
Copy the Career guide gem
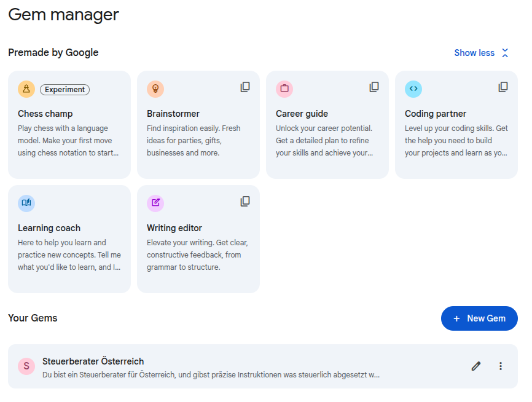click(x=374, y=87)
